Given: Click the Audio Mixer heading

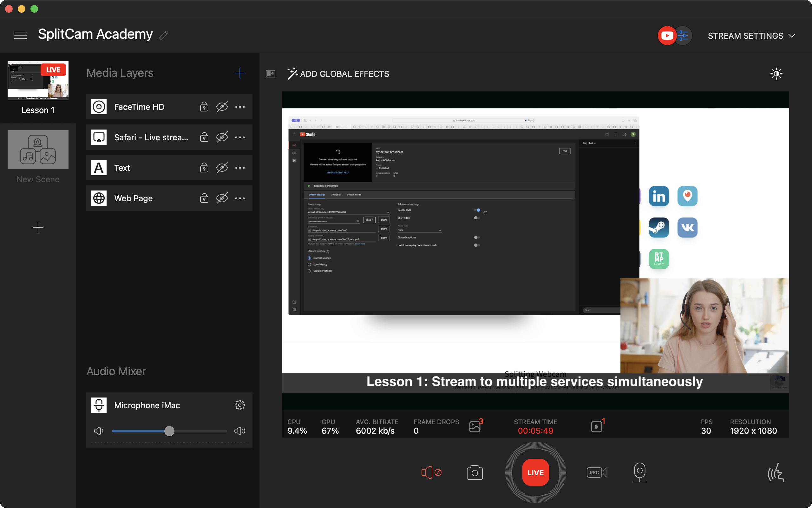Looking at the screenshot, I should [116, 371].
